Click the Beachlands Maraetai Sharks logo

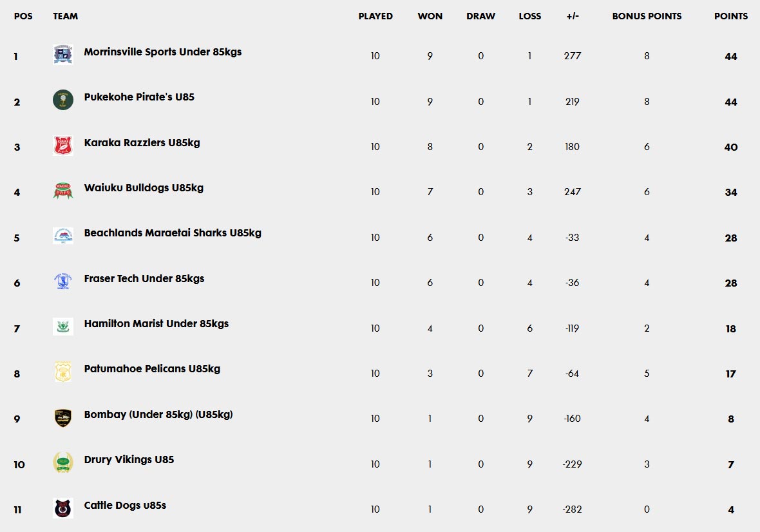63,236
